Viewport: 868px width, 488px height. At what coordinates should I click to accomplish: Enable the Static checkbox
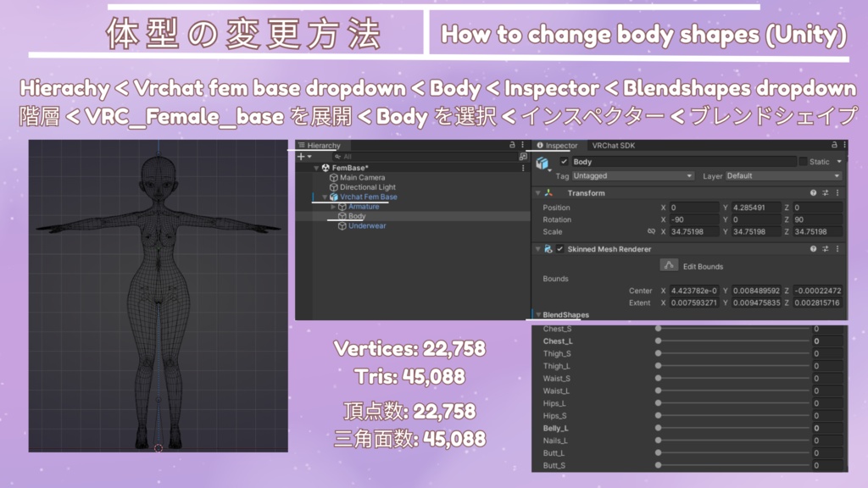tap(803, 162)
